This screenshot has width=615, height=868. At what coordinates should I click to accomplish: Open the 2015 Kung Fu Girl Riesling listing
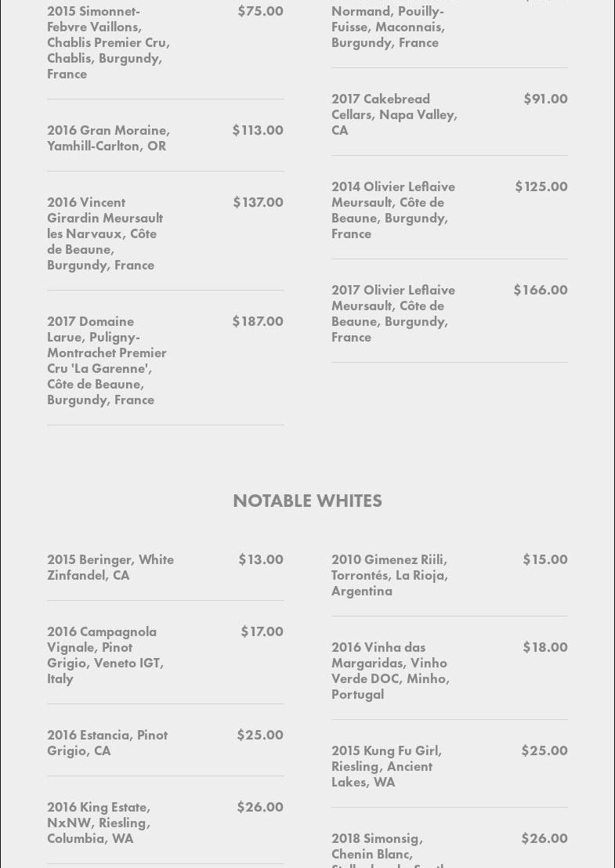[x=386, y=766]
